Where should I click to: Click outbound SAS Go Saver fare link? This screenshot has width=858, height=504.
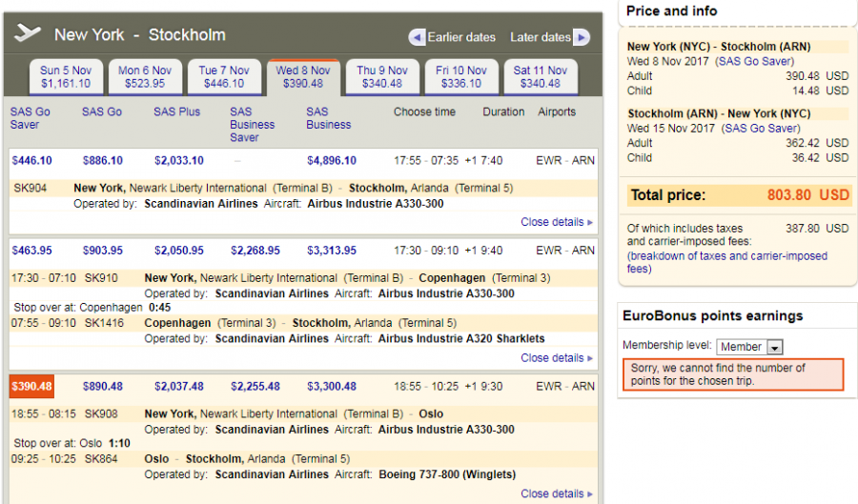point(757,61)
